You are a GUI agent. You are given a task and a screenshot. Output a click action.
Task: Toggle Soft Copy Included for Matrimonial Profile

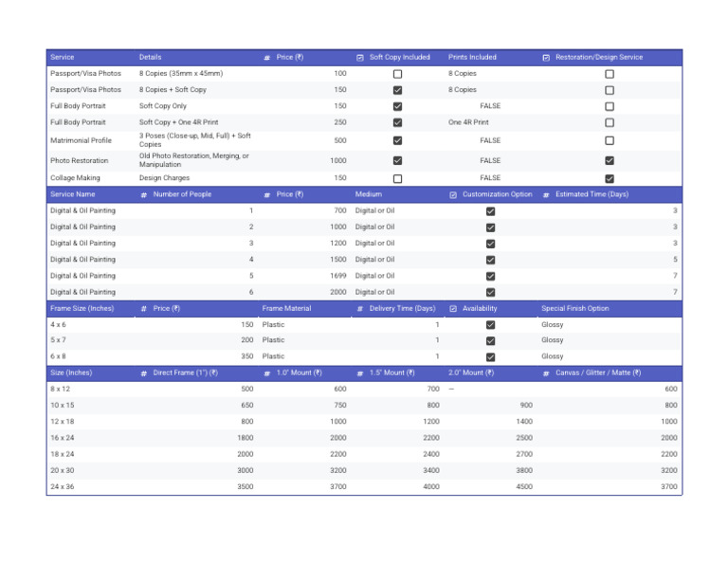point(397,140)
